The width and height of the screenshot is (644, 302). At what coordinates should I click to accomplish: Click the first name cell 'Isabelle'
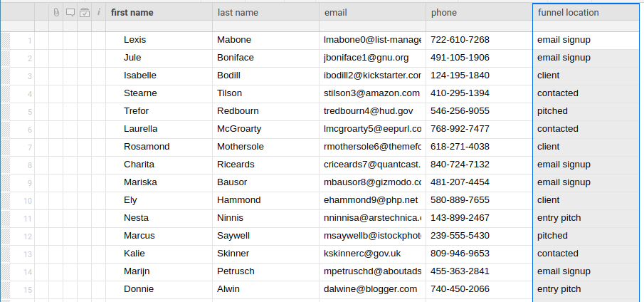point(158,75)
